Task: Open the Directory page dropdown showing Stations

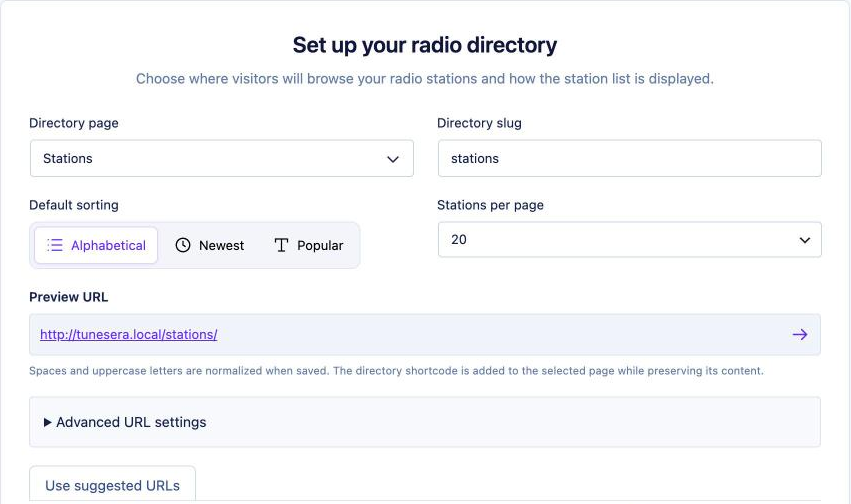Action: [221, 158]
